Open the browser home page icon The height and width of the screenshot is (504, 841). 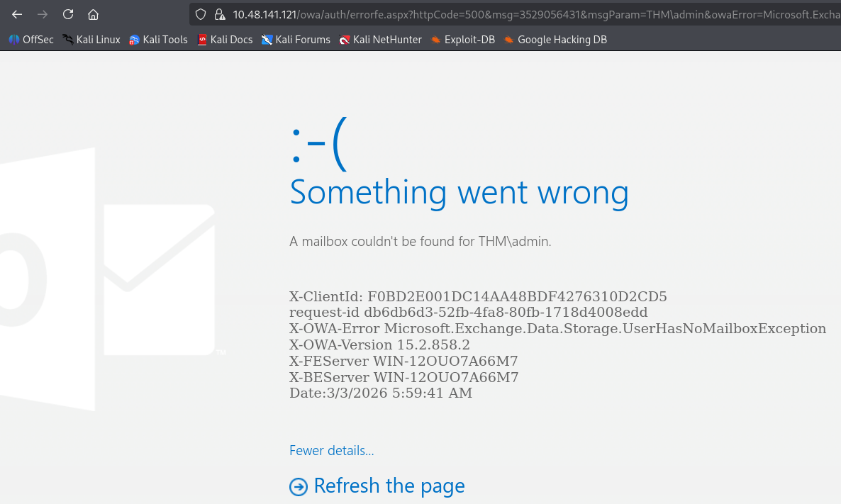click(x=94, y=14)
